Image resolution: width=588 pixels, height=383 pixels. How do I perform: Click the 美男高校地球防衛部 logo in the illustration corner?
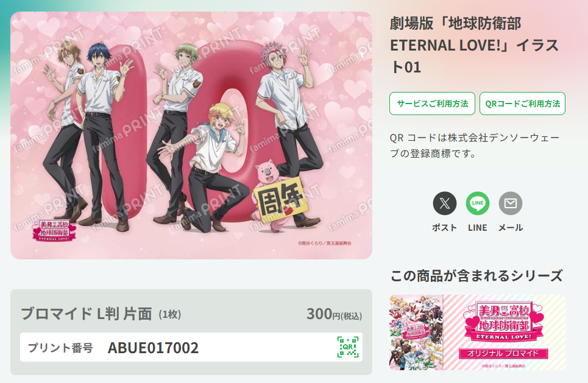[54, 230]
